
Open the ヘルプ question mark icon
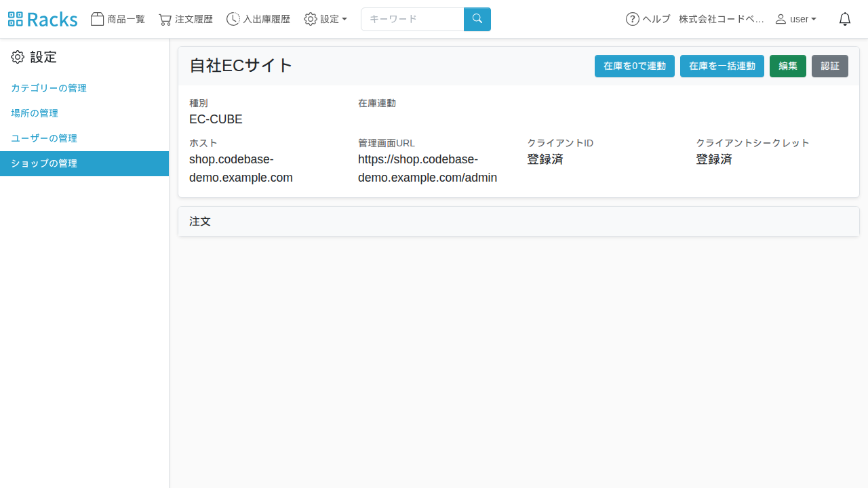pos(633,19)
